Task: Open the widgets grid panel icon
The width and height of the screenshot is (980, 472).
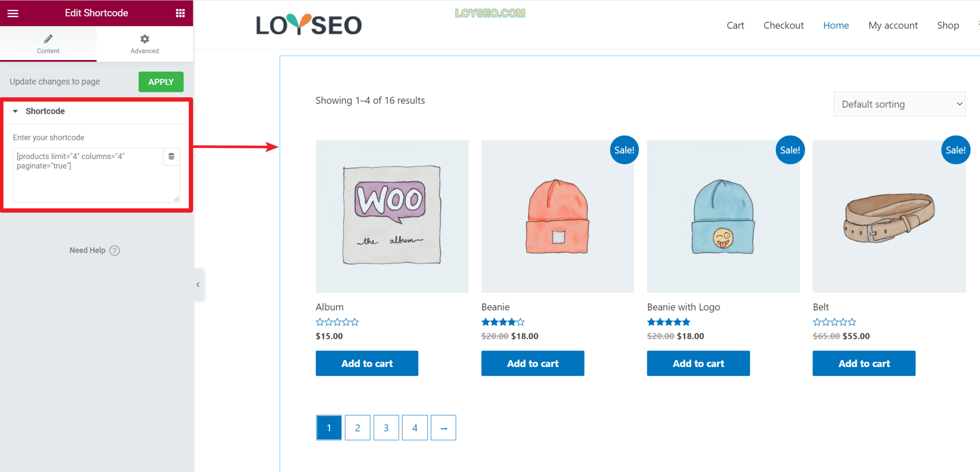Action: (180, 13)
